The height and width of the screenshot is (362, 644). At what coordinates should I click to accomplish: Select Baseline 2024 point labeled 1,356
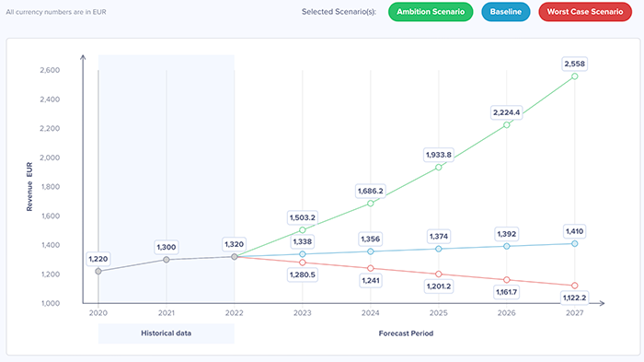tap(371, 251)
